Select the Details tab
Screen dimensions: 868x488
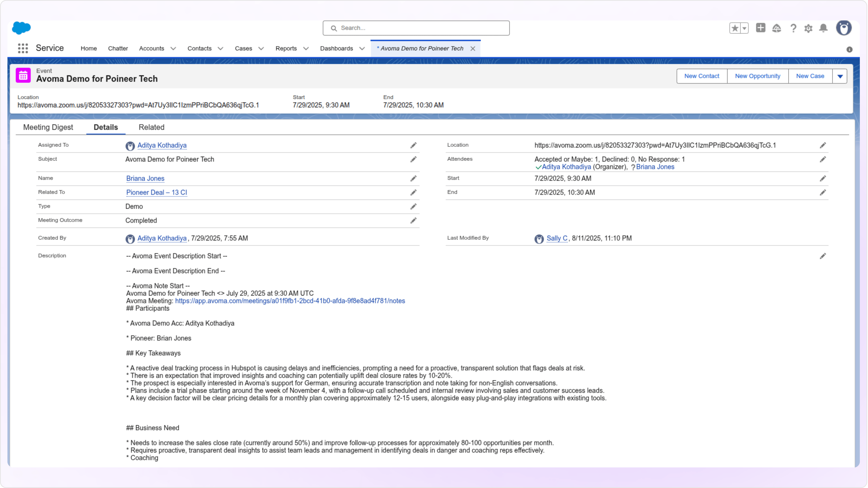pyautogui.click(x=106, y=127)
